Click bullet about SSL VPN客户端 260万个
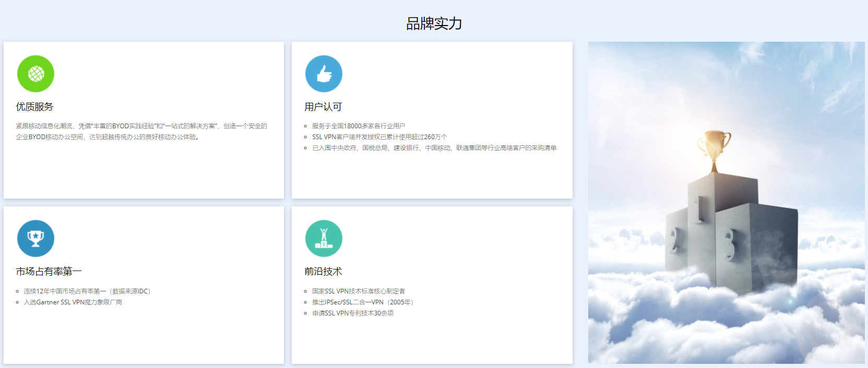 pos(379,137)
